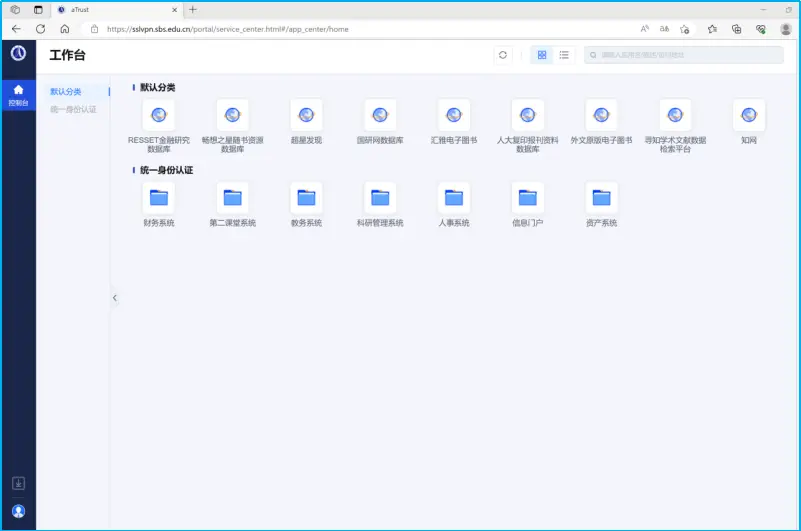Viewport: 801px width, 531px height.
Task: Open the 财务系统 folder icon
Action: pos(158,198)
